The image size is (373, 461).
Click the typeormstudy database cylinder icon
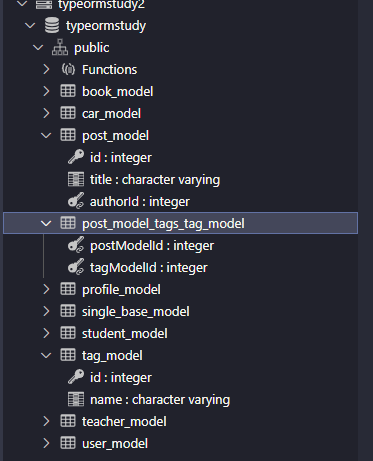(x=52, y=26)
